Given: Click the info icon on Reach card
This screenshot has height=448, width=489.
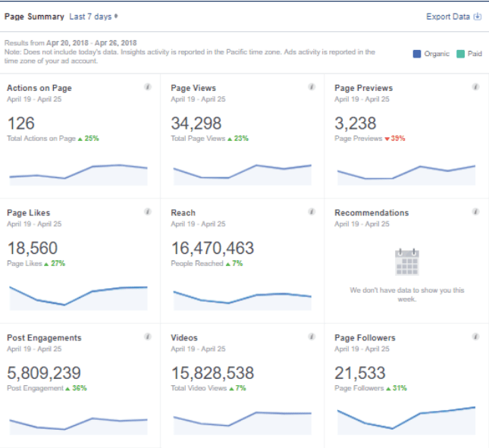Looking at the screenshot, I should (312, 212).
